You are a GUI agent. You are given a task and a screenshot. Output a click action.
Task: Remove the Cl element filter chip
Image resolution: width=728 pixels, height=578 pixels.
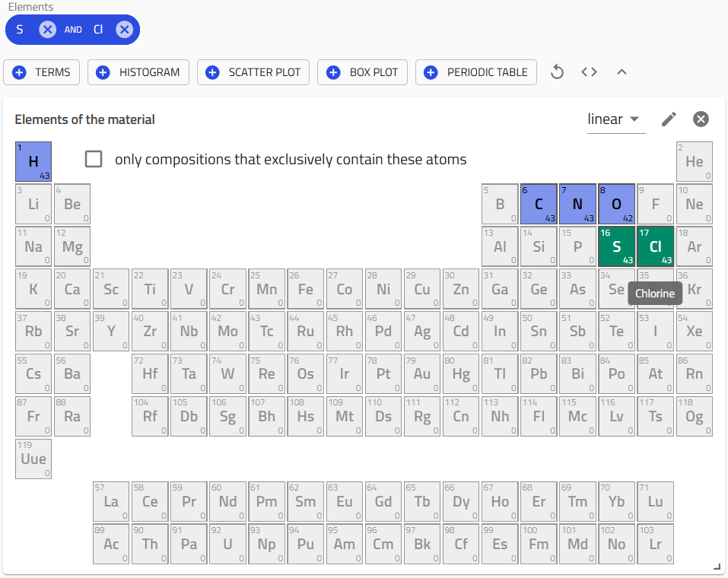click(x=124, y=30)
